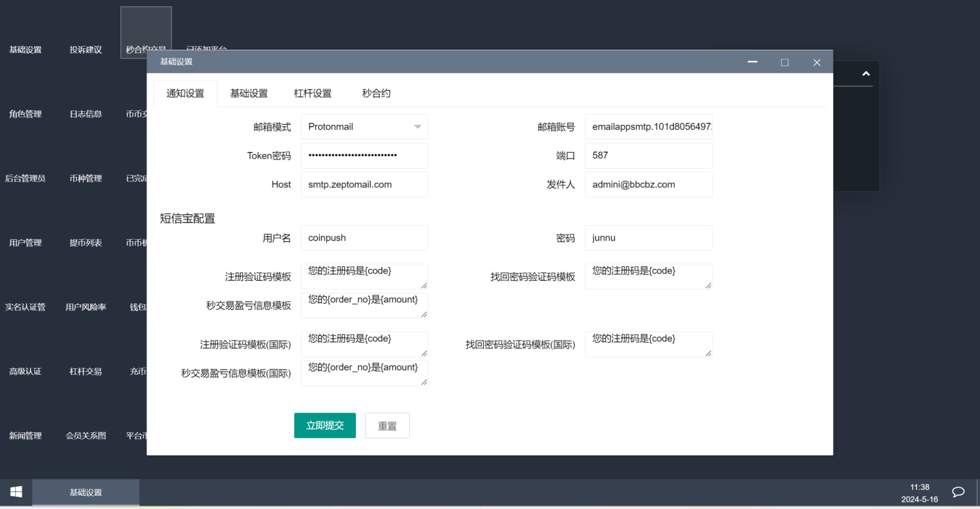Image resolution: width=980 pixels, height=509 pixels.
Task: Open the chat icon in the system tray
Action: point(958,492)
